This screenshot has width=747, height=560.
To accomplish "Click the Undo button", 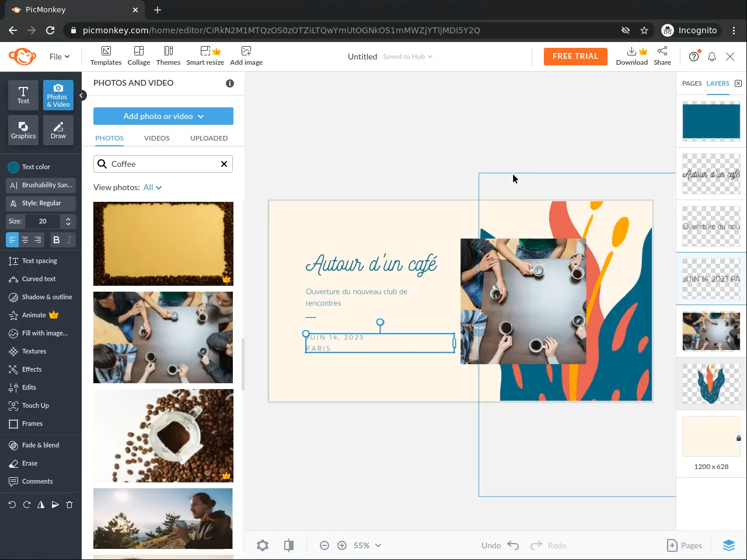I will click(x=500, y=545).
